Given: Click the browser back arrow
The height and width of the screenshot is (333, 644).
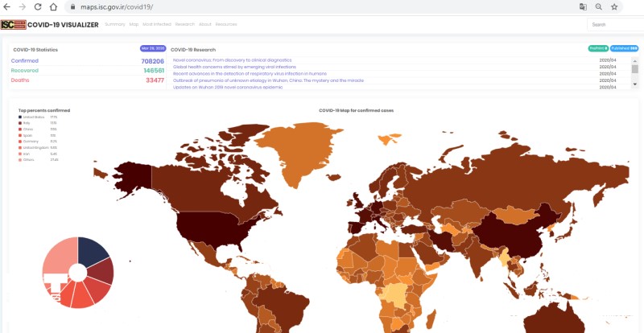Looking at the screenshot, I should pos(7,6).
